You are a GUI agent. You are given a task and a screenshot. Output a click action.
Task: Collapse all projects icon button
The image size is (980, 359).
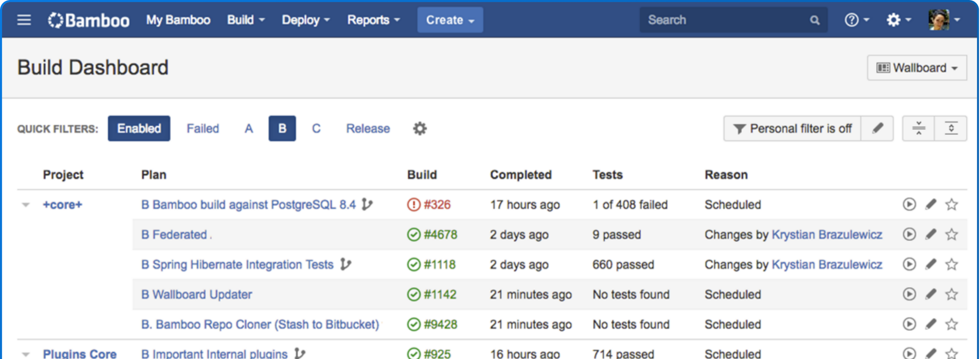(x=918, y=128)
